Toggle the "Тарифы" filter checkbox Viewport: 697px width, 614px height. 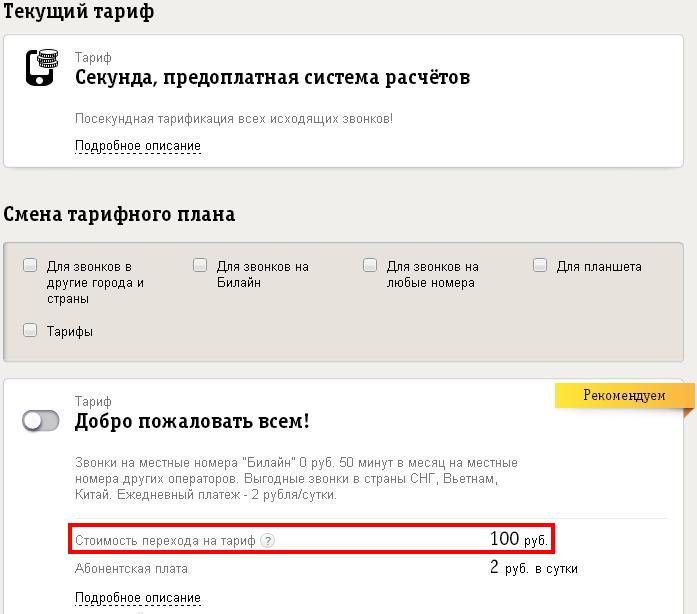click(30, 330)
